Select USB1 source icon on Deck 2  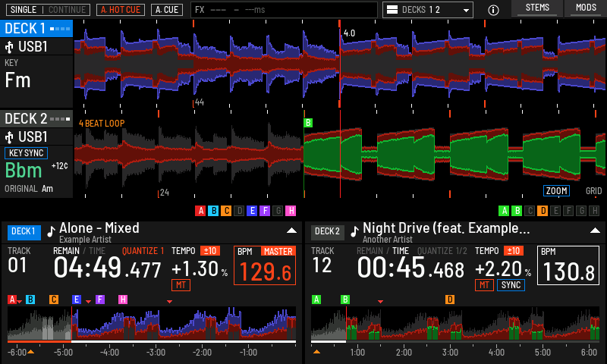(9, 137)
